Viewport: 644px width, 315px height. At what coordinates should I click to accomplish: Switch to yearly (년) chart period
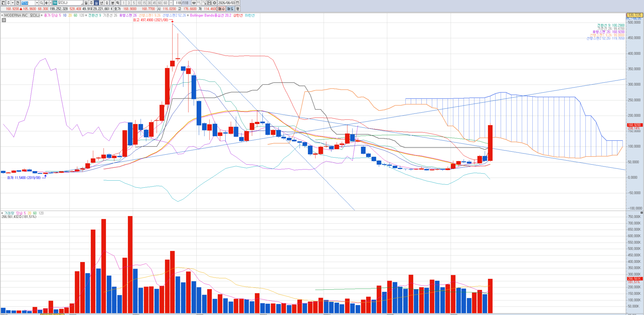coord(102,3)
